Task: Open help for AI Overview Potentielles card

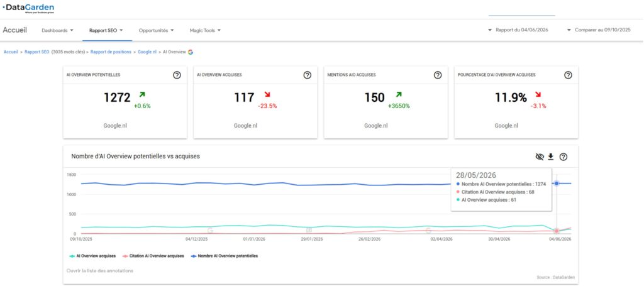Action: click(177, 75)
